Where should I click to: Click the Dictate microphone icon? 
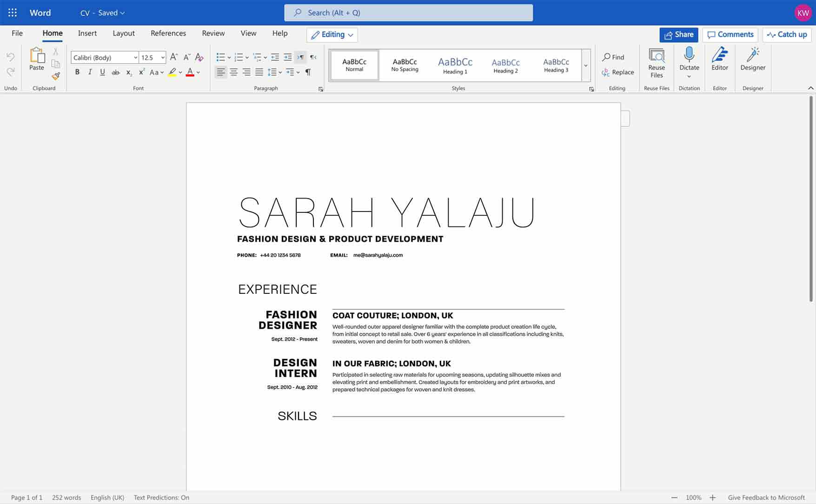[x=689, y=56]
